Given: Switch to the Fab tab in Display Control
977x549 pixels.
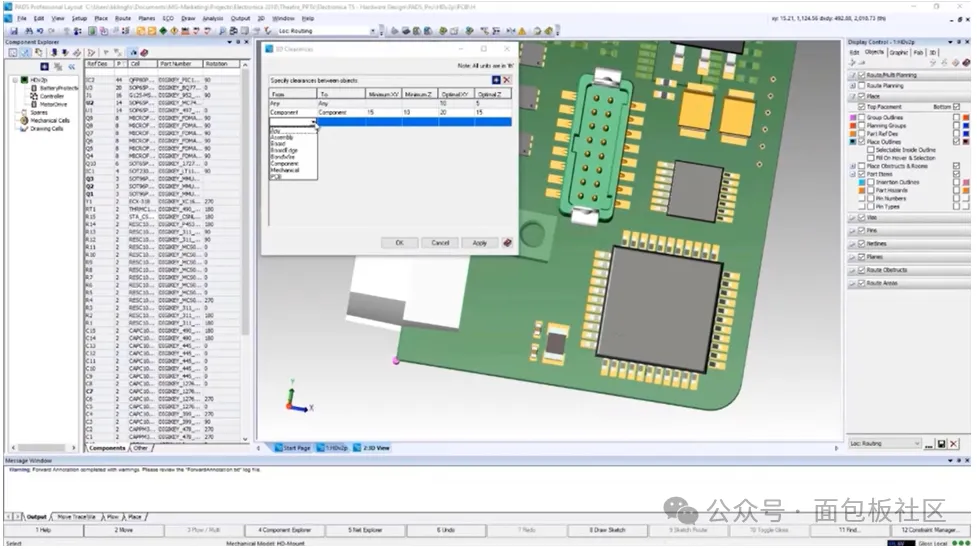Looking at the screenshot, I should [918, 52].
